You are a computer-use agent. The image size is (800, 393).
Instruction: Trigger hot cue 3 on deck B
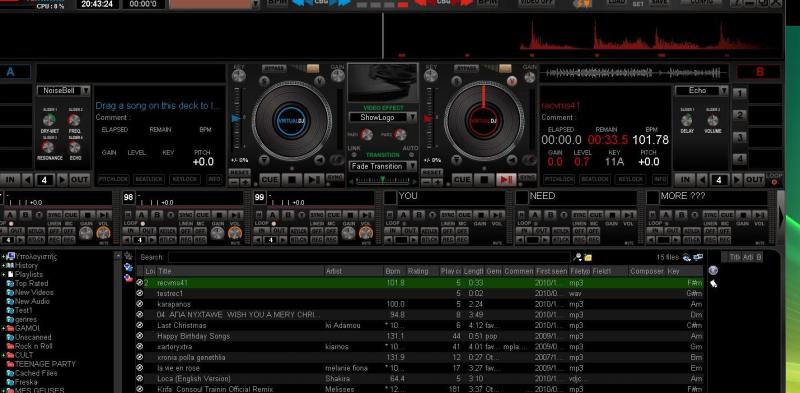(x=740, y=137)
